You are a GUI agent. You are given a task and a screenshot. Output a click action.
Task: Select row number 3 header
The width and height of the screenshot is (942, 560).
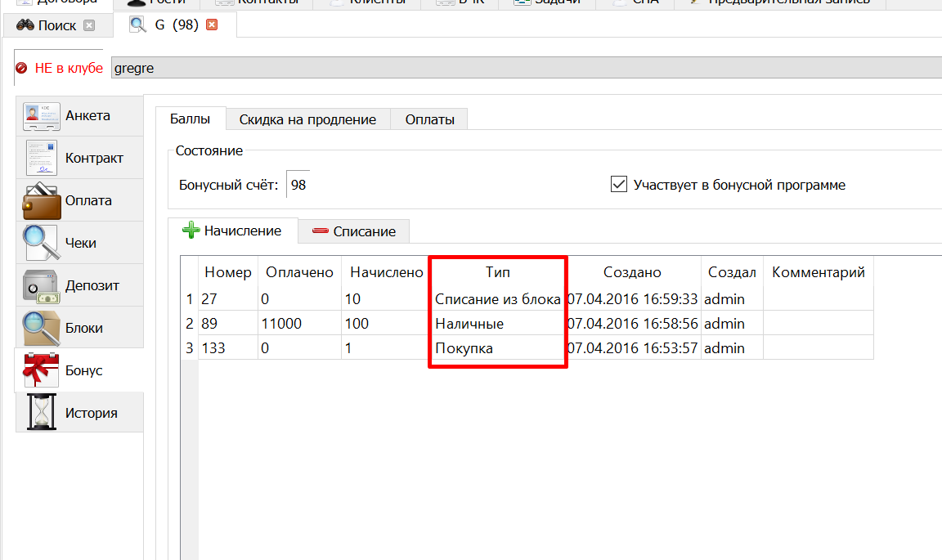189,348
